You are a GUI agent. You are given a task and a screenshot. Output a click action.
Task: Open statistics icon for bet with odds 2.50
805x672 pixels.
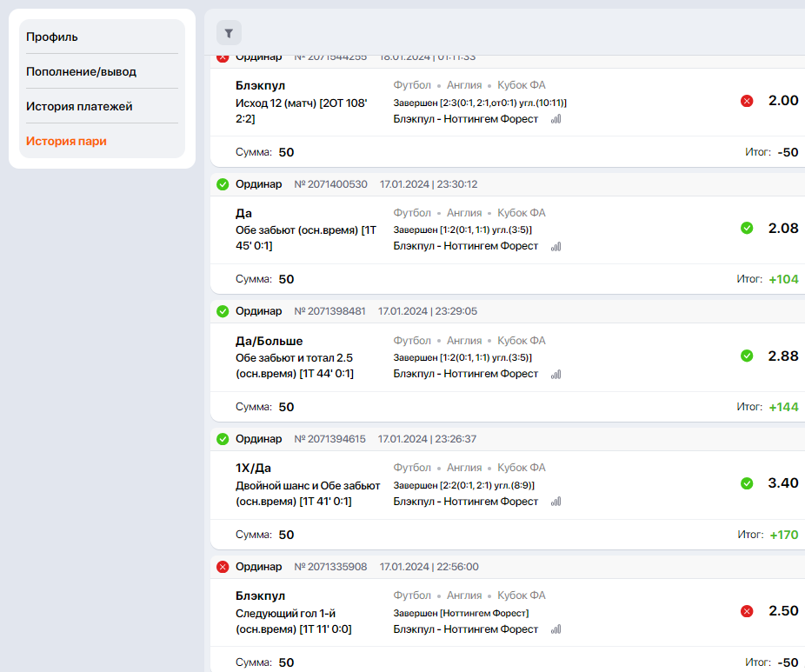(x=556, y=629)
